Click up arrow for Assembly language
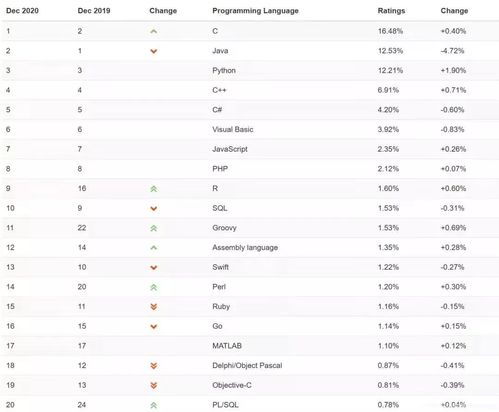 click(154, 248)
